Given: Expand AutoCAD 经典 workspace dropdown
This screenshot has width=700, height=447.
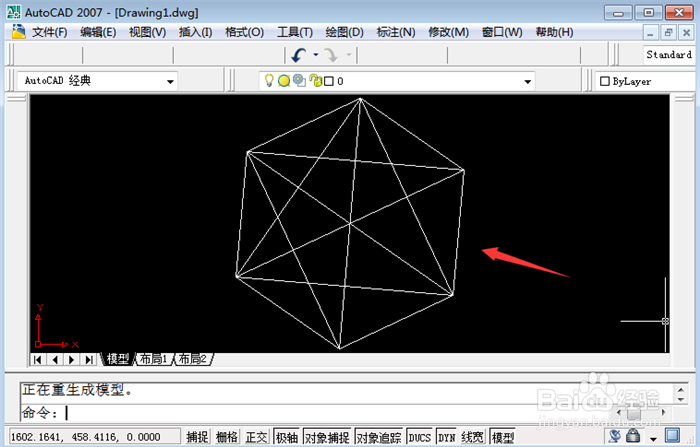Looking at the screenshot, I should point(170,81).
